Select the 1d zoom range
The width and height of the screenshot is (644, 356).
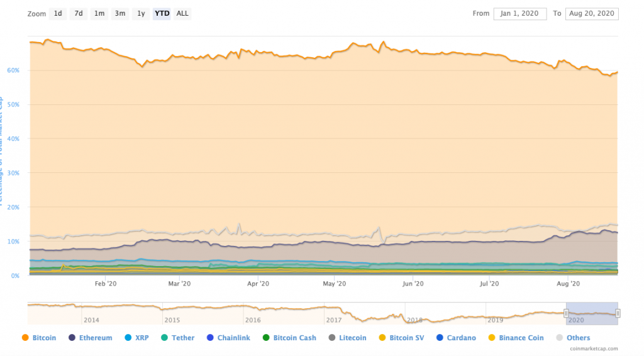pos(58,14)
